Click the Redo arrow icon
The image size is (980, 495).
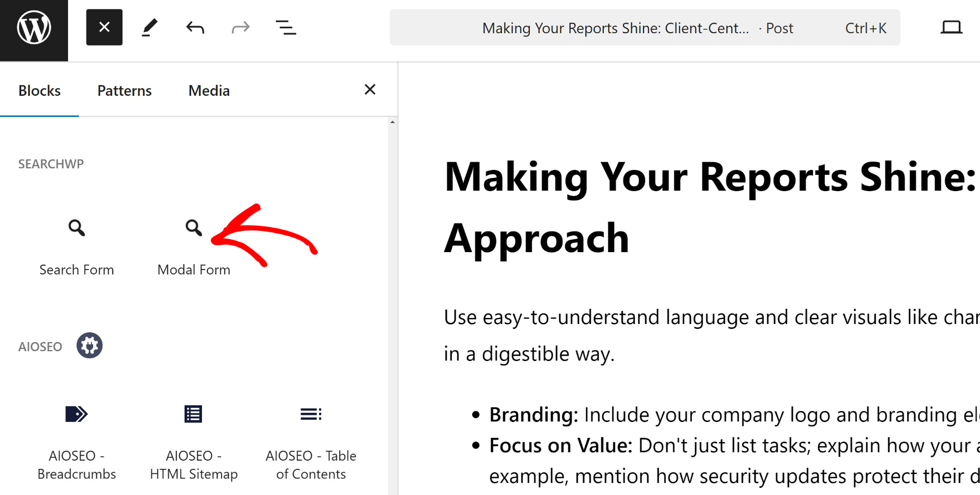tap(240, 27)
